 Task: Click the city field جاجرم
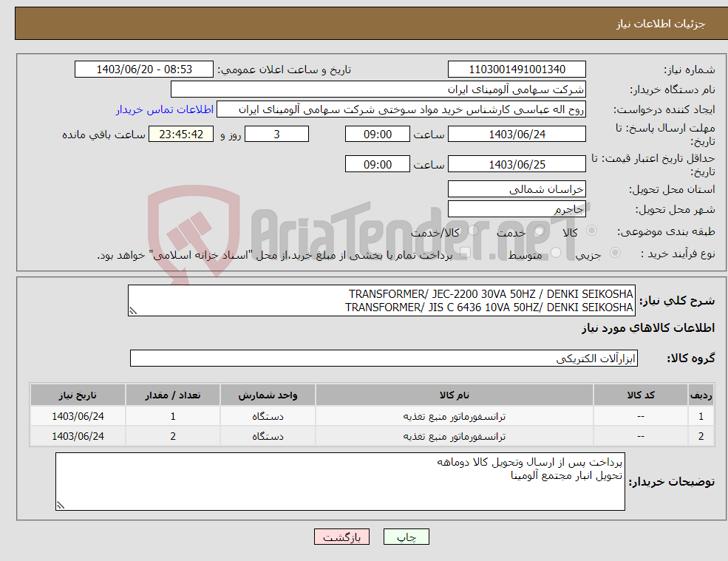point(517,209)
